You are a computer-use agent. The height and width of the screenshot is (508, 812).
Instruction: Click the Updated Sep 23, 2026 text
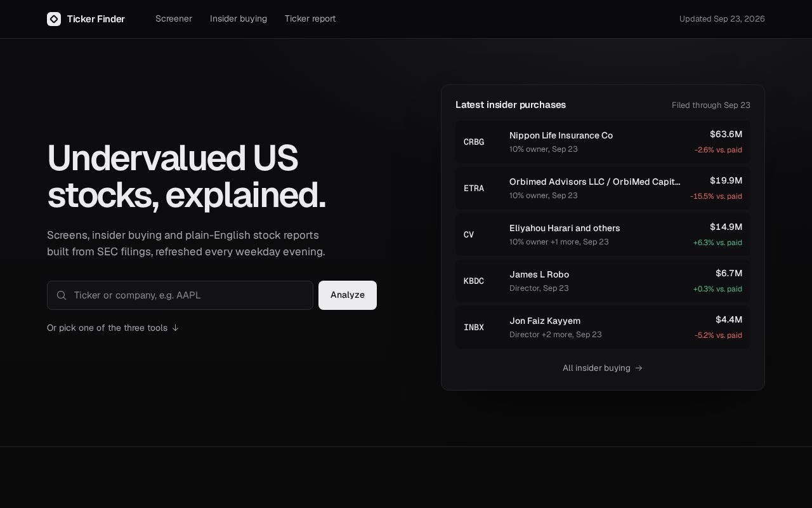[x=722, y=19]
